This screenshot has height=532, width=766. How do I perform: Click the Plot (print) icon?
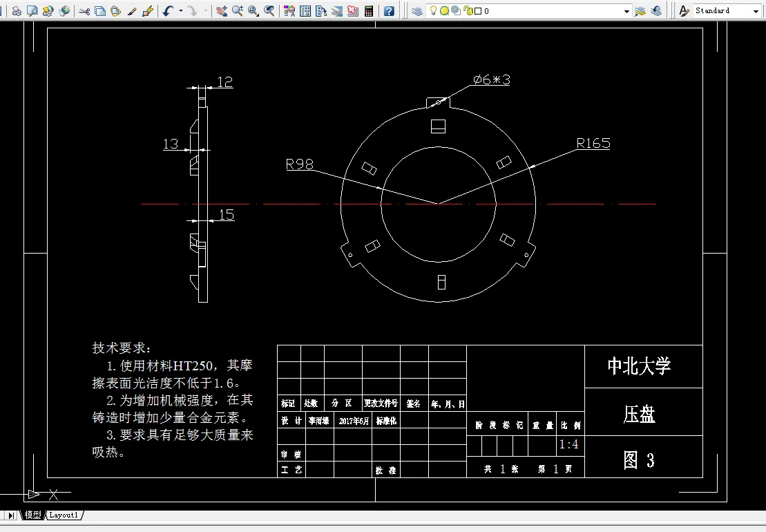17,11
